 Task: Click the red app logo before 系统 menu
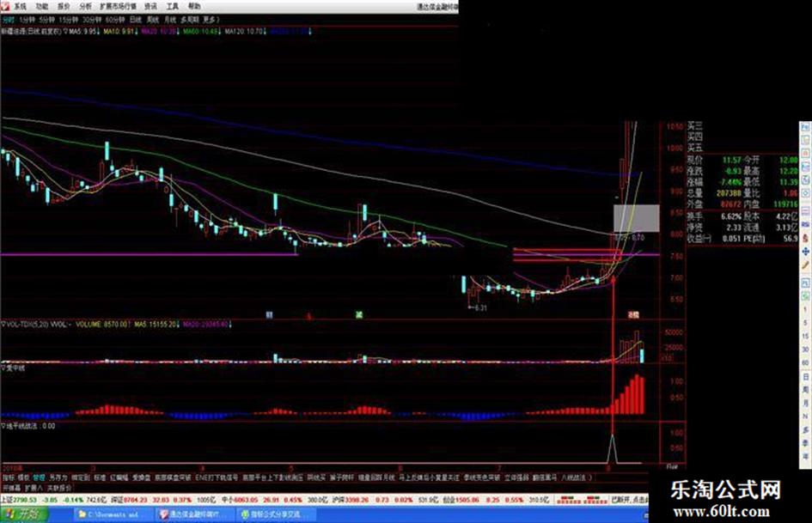(4, 6)
